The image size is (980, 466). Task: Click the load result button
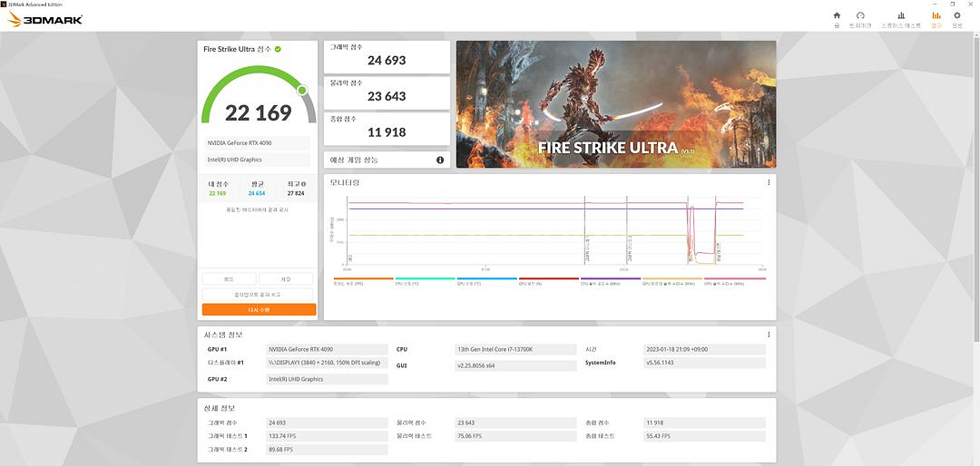(229, 279)
